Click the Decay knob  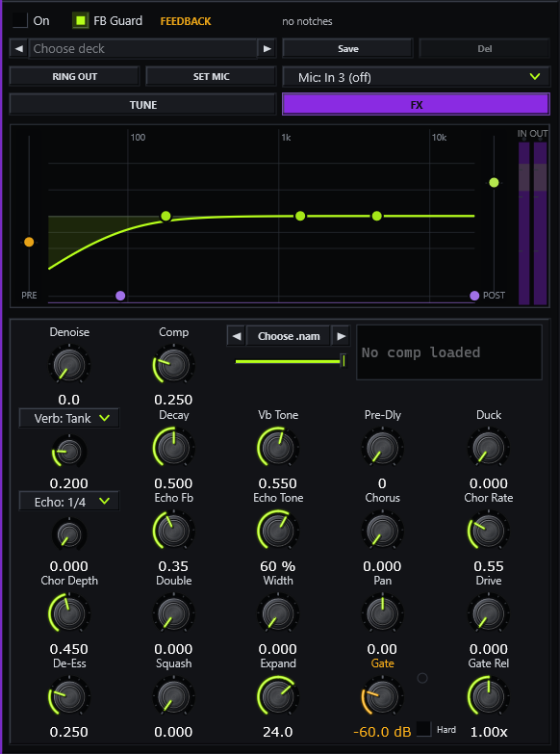point(173,448)
